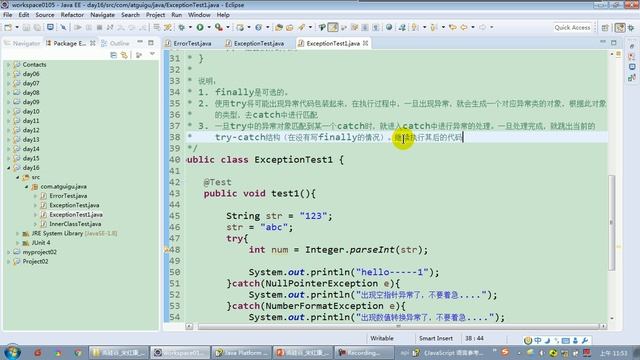Minimize the Package Explorer panel
640x360 pixels.
(x=140, y=42)
